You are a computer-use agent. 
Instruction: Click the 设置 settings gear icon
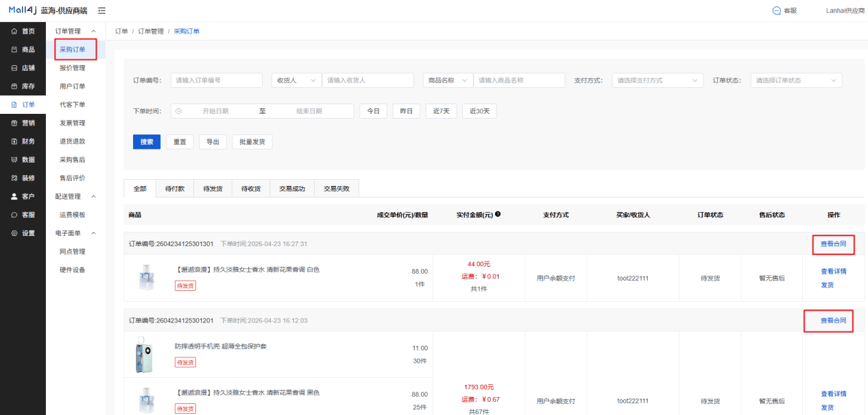point(15,233)
